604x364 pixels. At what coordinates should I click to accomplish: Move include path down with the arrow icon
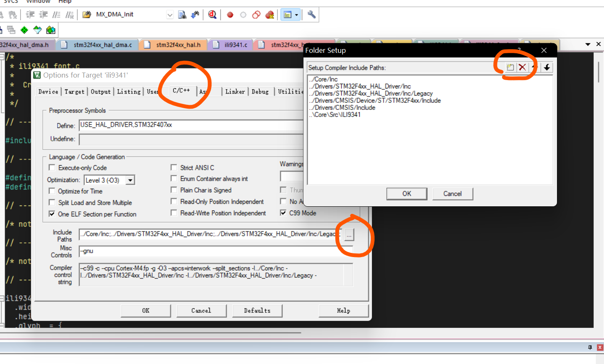pyautogui.click(x=546, y=68)
